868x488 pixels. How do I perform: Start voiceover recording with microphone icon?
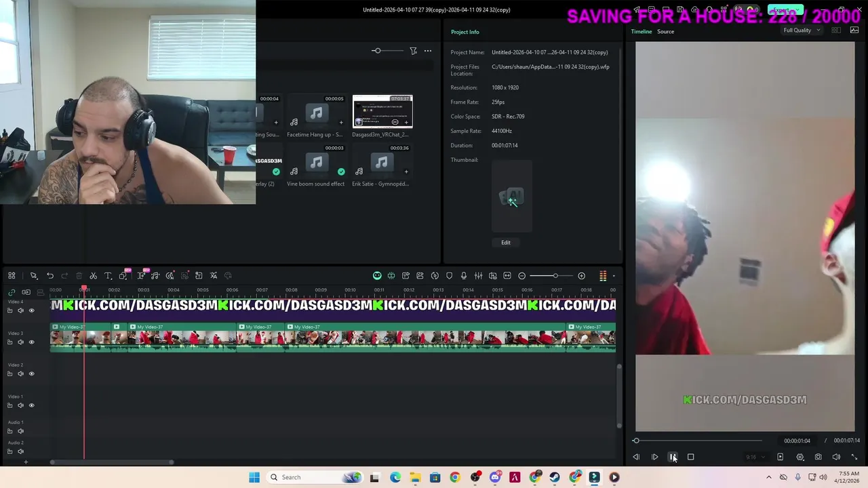[464, 276]
